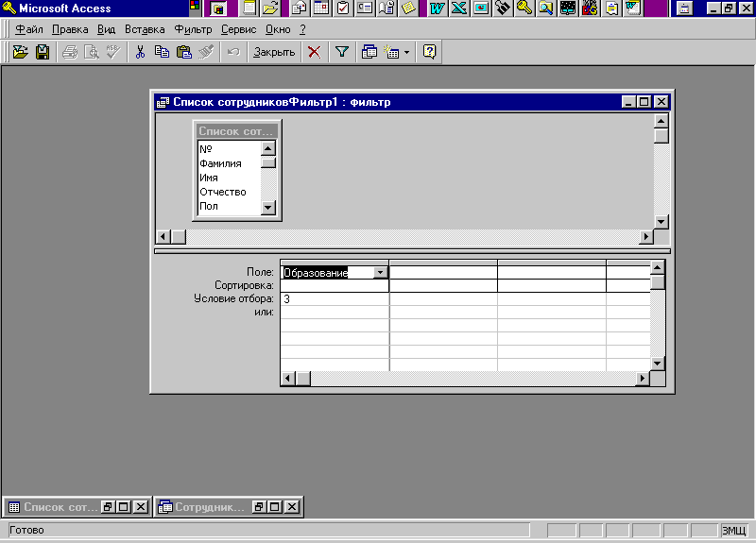This screenshot has height=543, width=756.
Task: Click the или cell under Образование
Action: [335, 313]
